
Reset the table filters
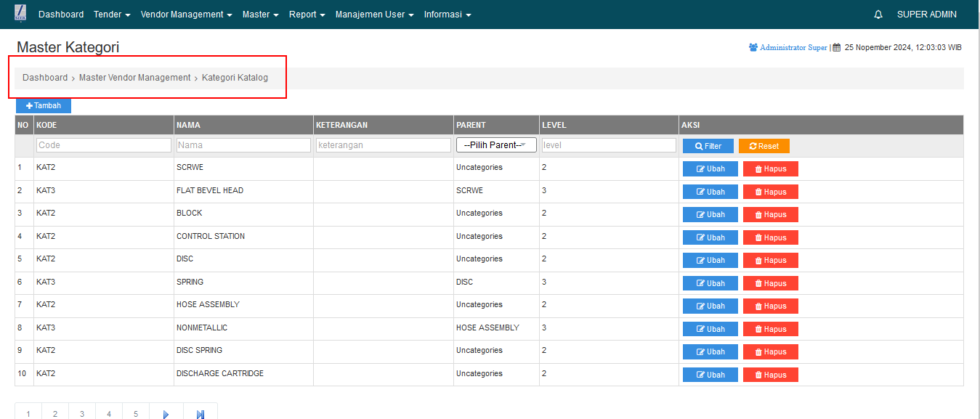764,146
